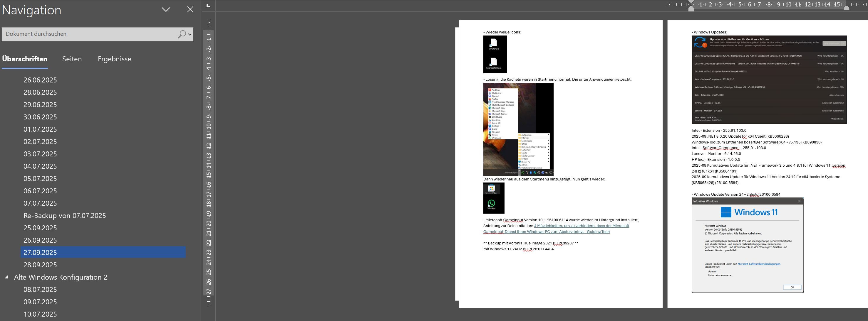Select the Windows Updates screenshot image
Screen dimensions: 868x321
coord(769,80)
